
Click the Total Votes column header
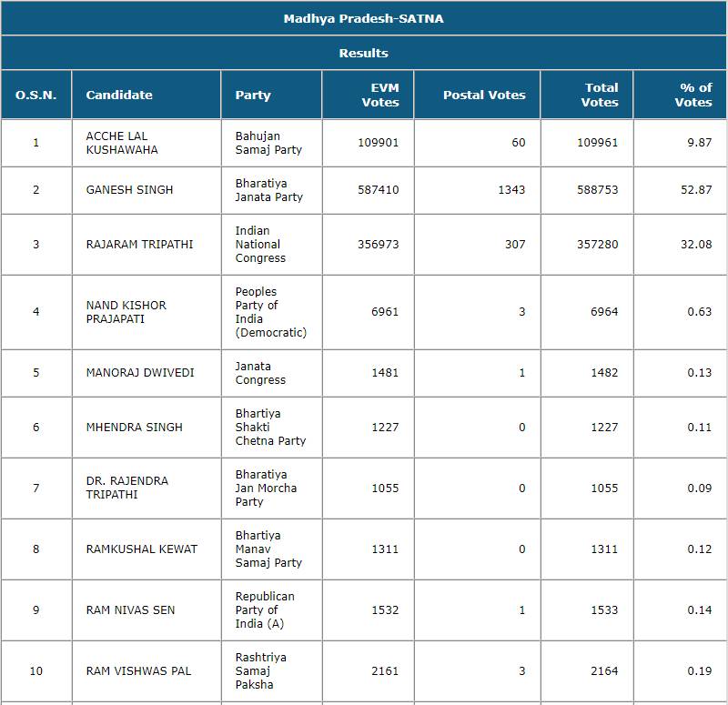(601, 95)
